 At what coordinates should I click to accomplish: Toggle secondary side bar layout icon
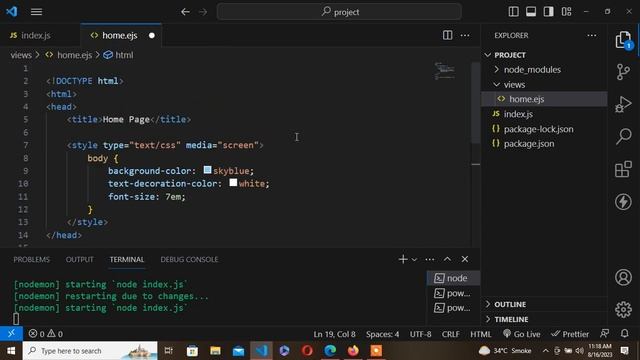click(549, 11)
